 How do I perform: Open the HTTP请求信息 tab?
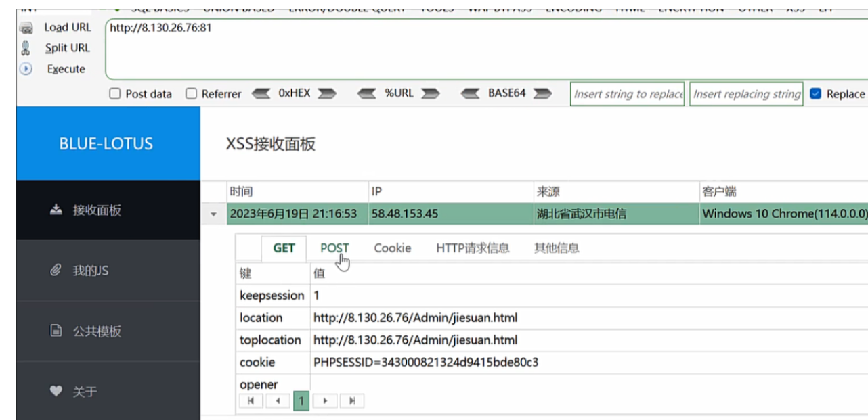(x=473, y=248)
